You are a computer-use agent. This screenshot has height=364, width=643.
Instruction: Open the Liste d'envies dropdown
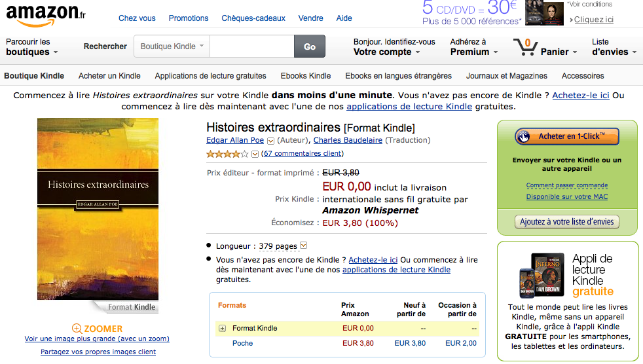[x=614, y=46]
